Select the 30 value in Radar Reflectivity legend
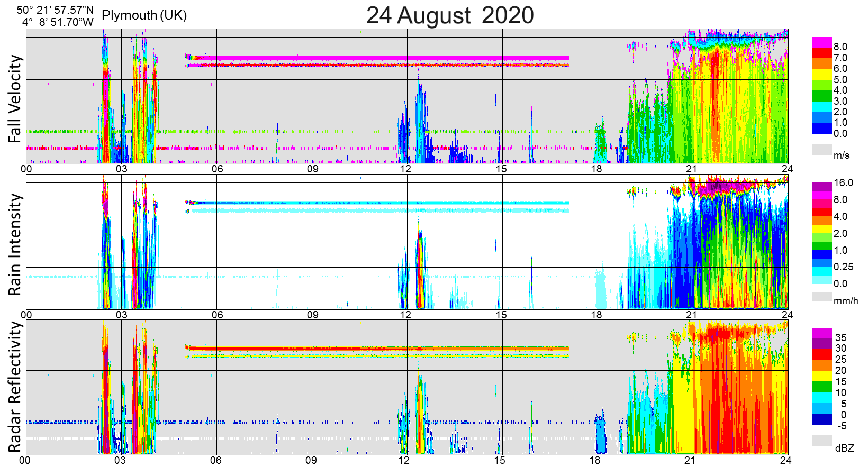This screenshot has height=476, width=868. (841, 349)
